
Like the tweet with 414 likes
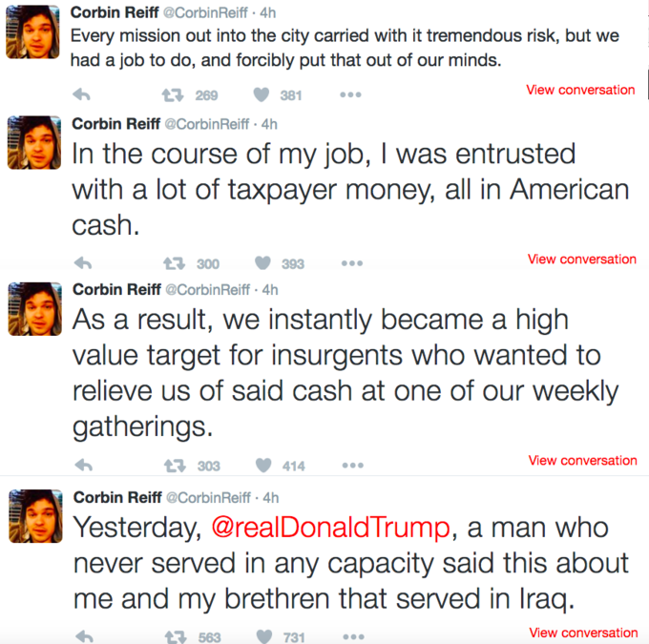click(263, 465)
